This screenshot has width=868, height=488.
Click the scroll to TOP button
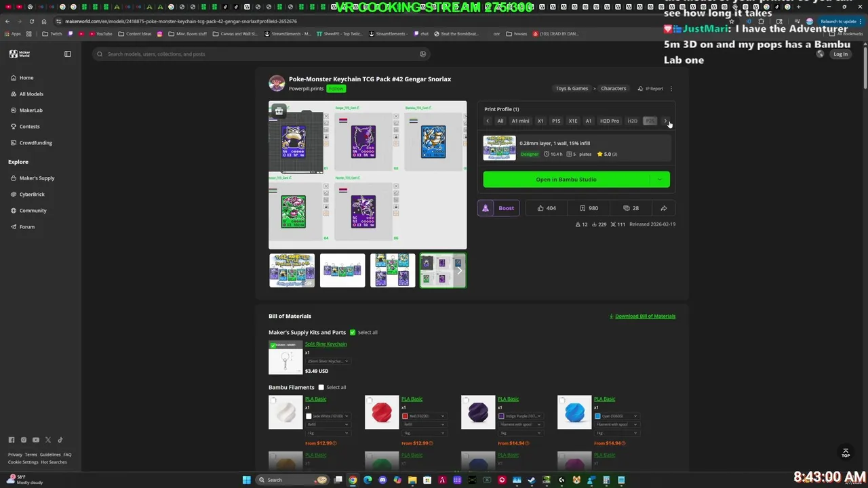click(846, 453)
